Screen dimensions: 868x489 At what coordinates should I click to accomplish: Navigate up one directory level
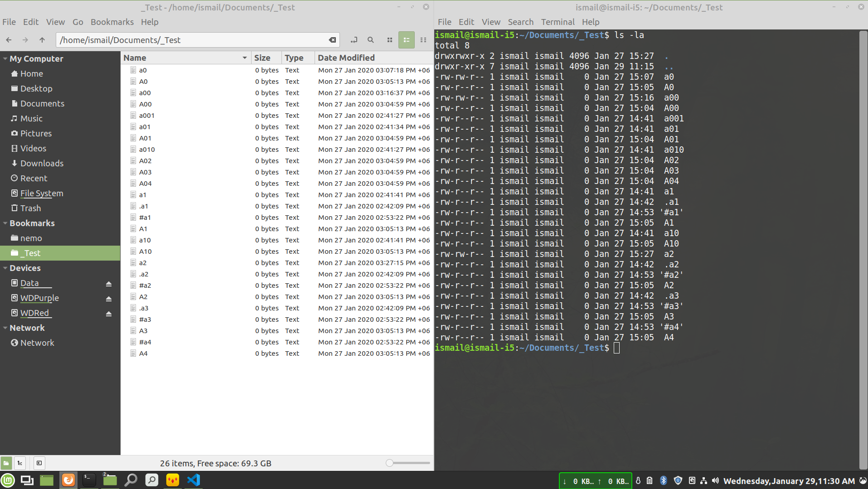[42, 40]
